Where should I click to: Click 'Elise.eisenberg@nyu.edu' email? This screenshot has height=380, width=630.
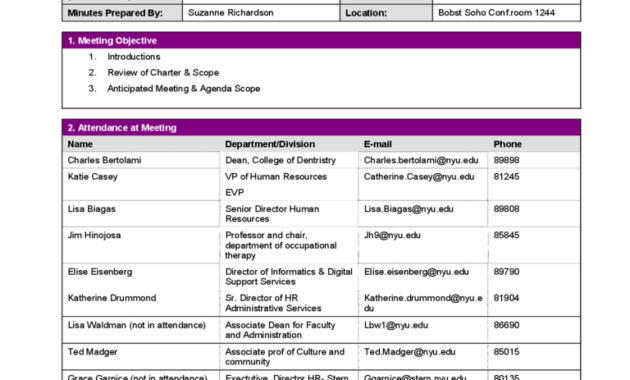416,272
